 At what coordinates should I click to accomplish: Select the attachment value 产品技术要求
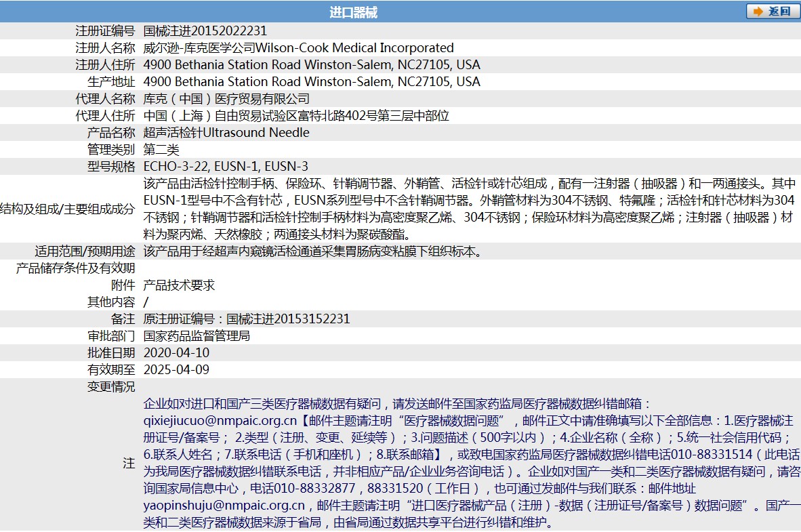coord(180,285)
